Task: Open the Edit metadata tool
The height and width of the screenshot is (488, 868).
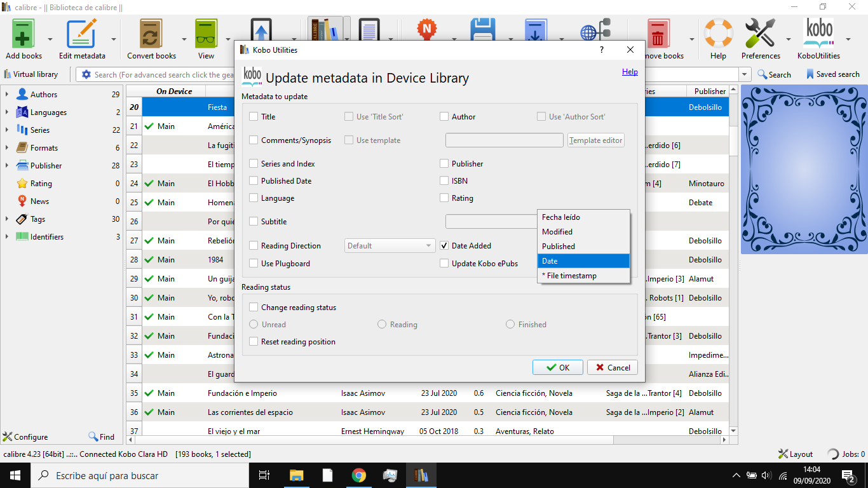Action: click(x=82, y=34)
